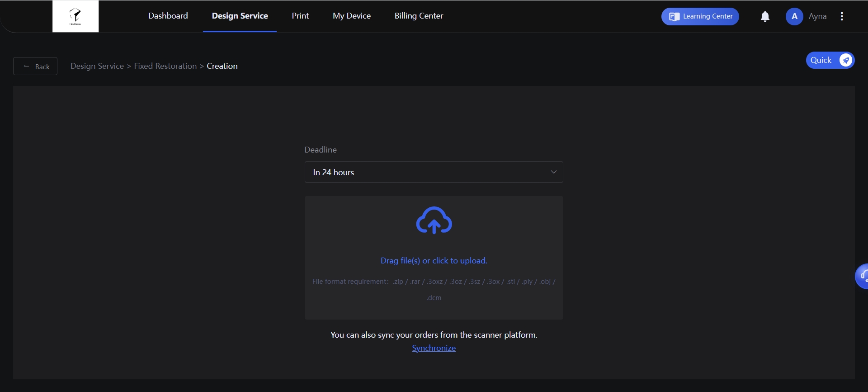Open the My Device tab
This screenshot has height=392, width=868.
[x=352, y=16]
